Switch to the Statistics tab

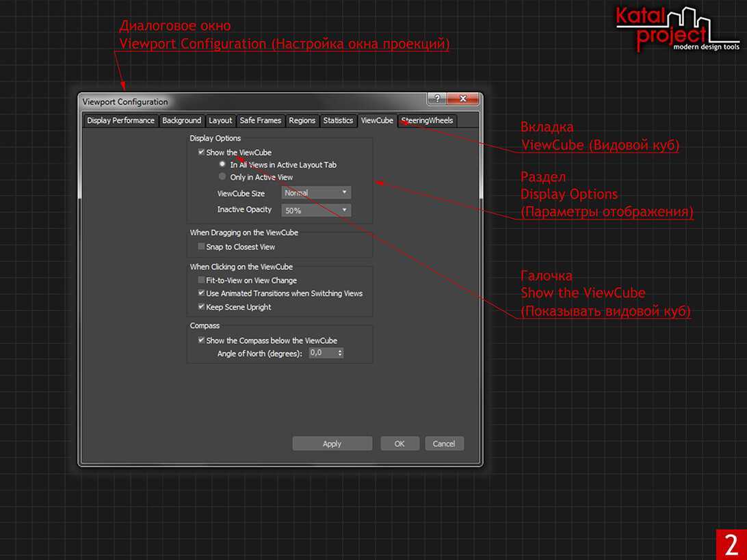tap(338, 121)
